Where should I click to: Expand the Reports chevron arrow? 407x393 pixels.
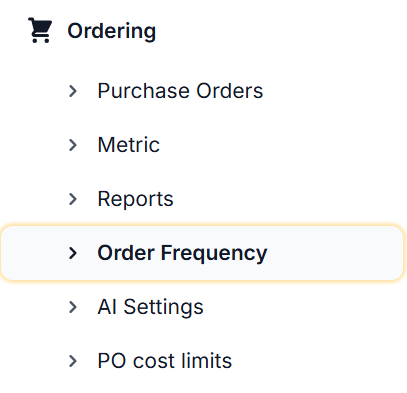(73, 199)
